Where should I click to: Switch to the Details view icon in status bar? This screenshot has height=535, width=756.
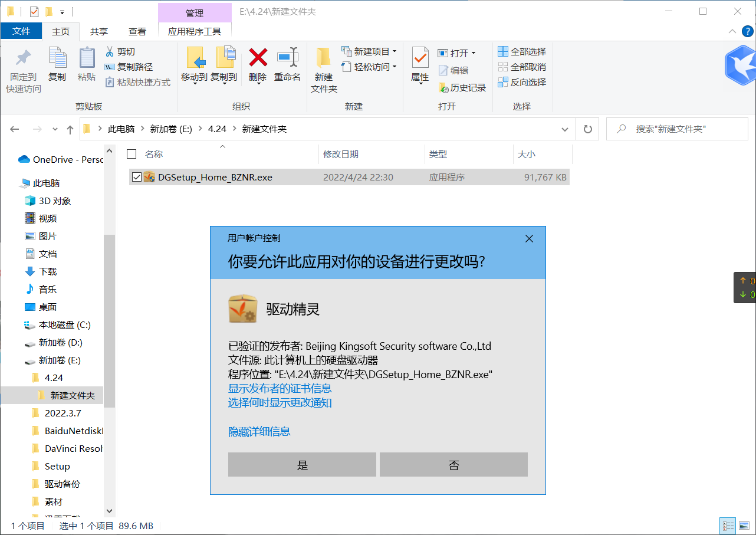point(728,526)
